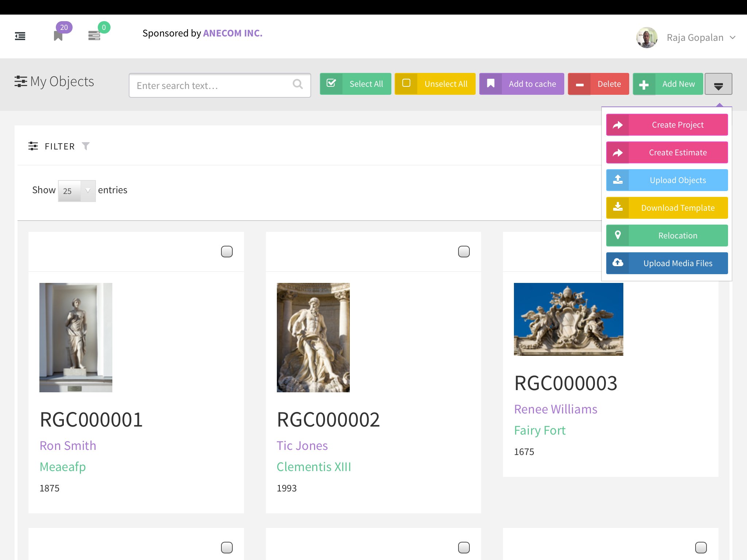
Task: Open the Fairy Fort link
Action: (x=540, y=431)
